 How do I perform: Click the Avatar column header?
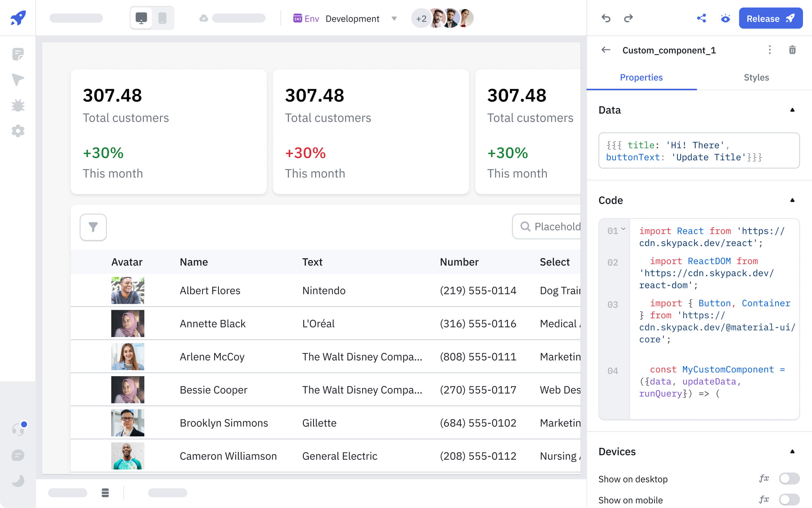(x=127, y=262)
